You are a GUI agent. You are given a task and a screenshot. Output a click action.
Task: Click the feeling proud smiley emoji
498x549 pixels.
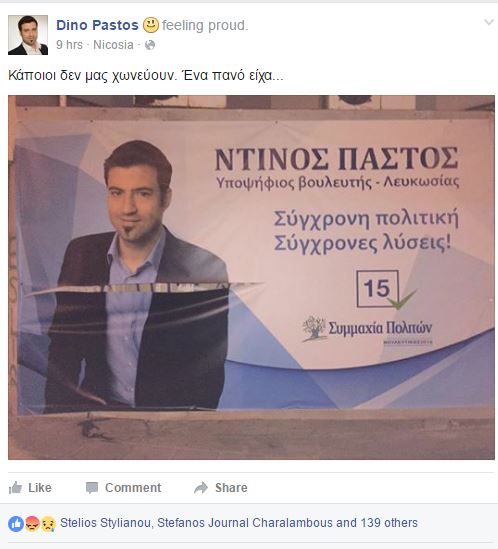point(151,25)
